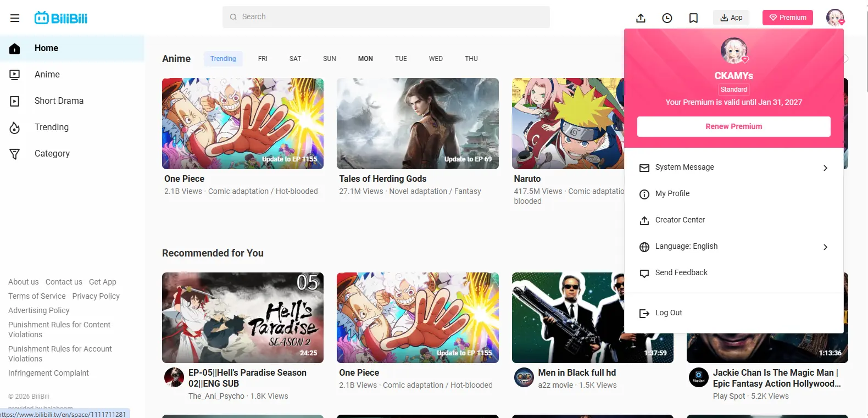Click the pink Premium button

[788, 18]
